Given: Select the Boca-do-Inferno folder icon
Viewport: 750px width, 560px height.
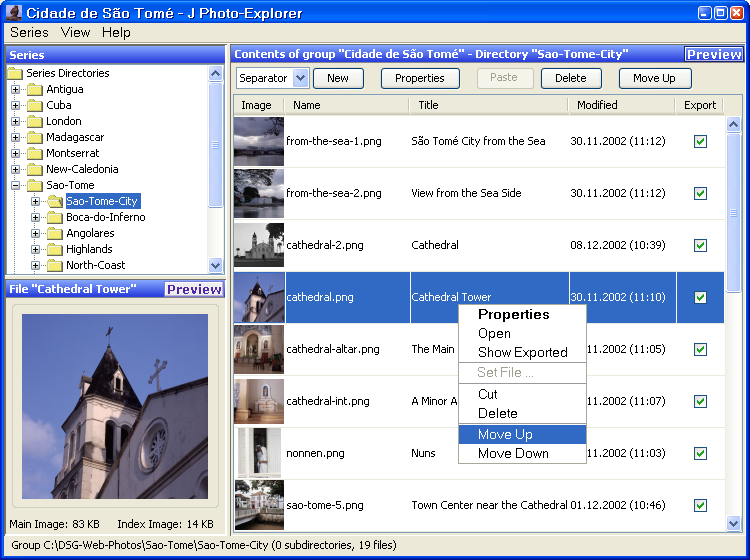Looking at the screenshot, I should [x=55, y=217].
